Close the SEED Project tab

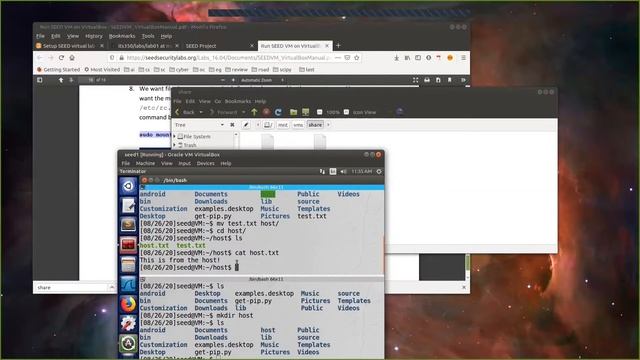[252, 46]
